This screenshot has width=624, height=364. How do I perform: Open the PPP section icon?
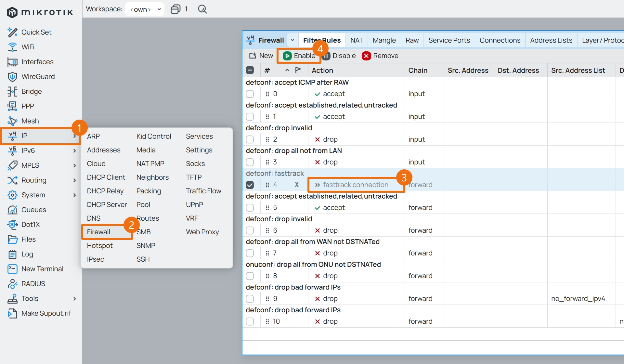tap(12, 106)
